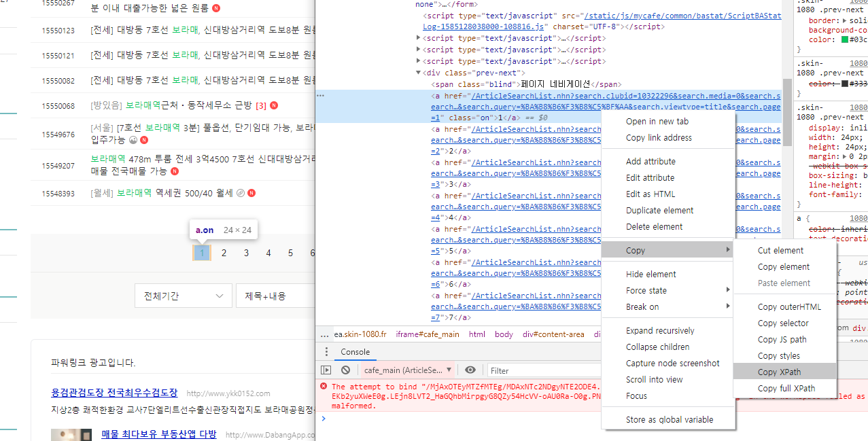The width and height of the screenshot is (868, 441).
Task: Choose Hide element
Action: point(668,274)
